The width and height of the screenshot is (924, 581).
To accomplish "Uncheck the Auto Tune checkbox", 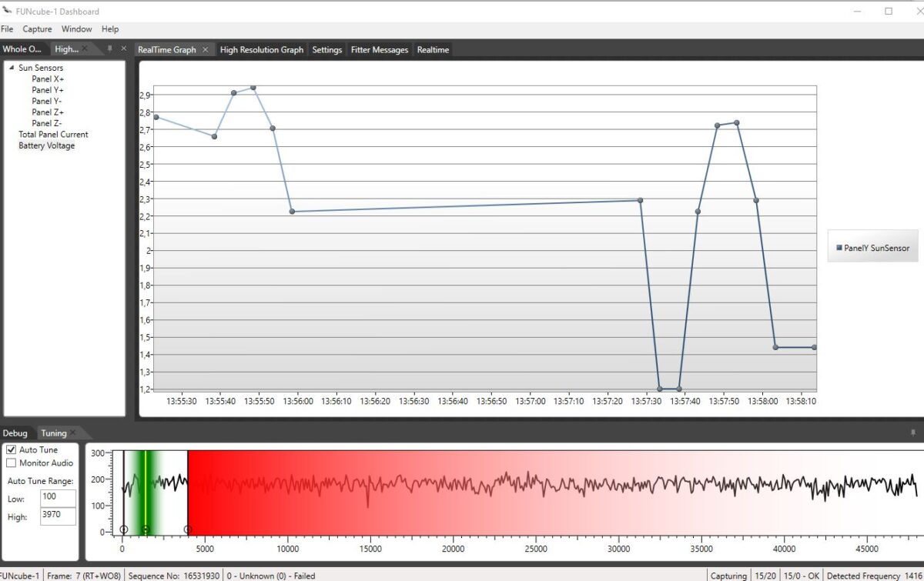I will click(x=11, y=449).
